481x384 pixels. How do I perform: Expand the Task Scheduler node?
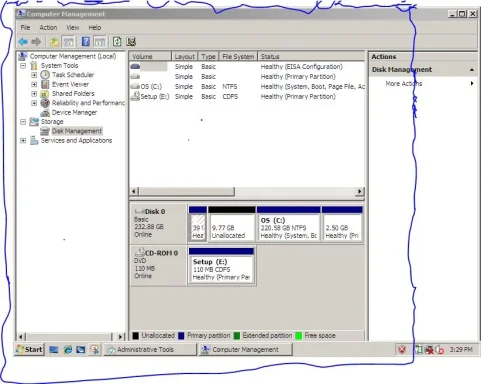tap(34, 75)
